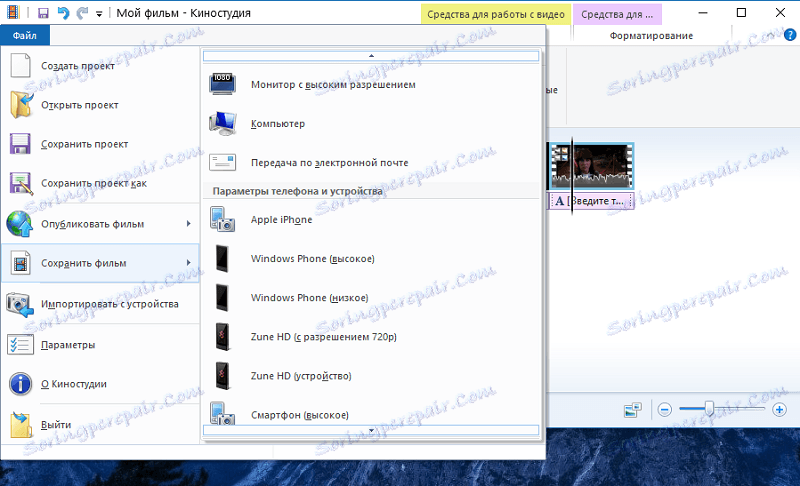The image size is (800, 486).
Task: Select Zune HD (с разрешением 720p) preset
Action: coord(371,337)
